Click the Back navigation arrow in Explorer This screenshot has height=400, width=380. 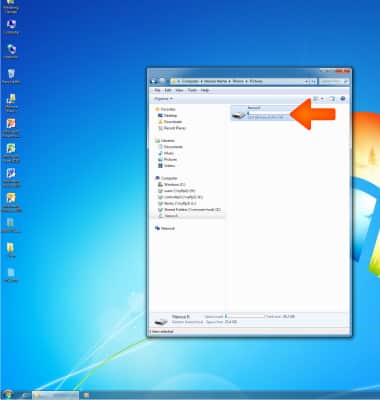(x=153, y=81)
